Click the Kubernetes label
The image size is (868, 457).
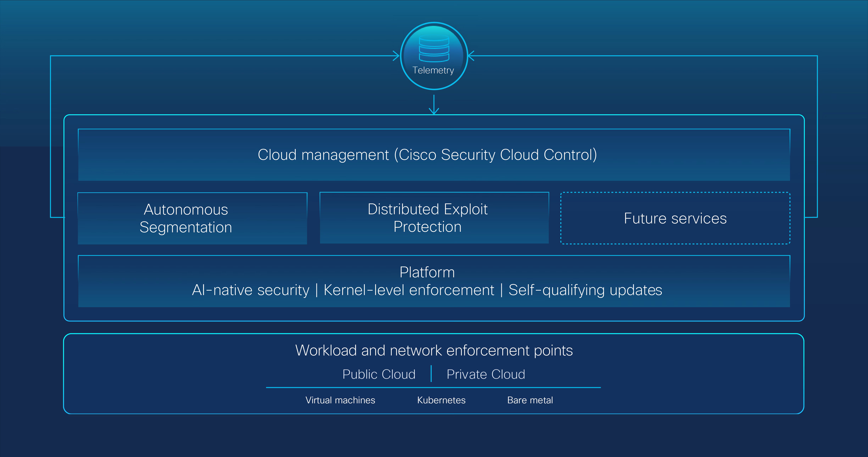pos(441,400)
